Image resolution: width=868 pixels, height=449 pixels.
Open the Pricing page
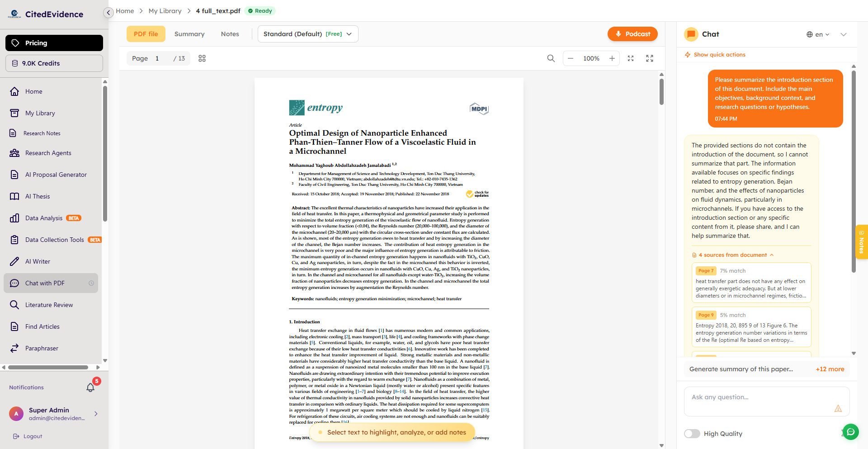[x=54, y=43]
